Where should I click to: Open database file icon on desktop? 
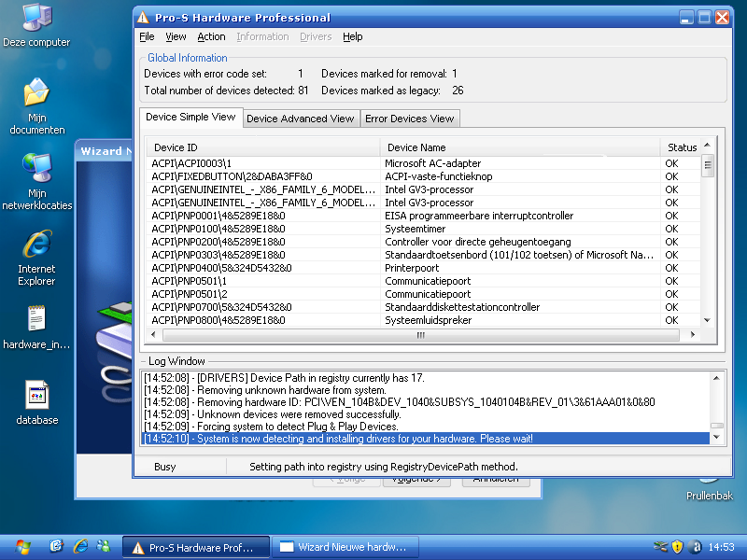pos(36,403)
